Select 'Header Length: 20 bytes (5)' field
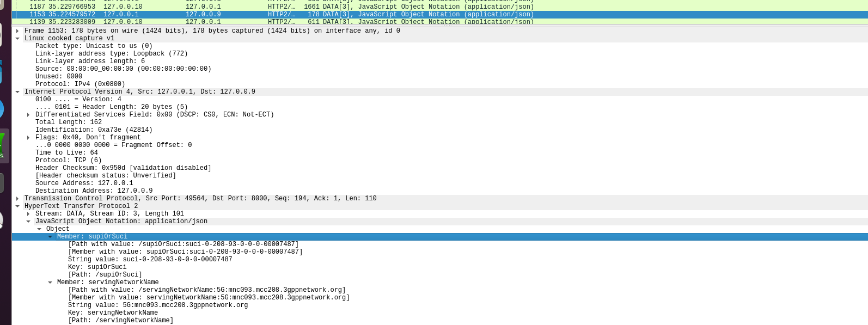Viewport: 868px width, 325px height. pyautogui.click(x=112, y=107)
